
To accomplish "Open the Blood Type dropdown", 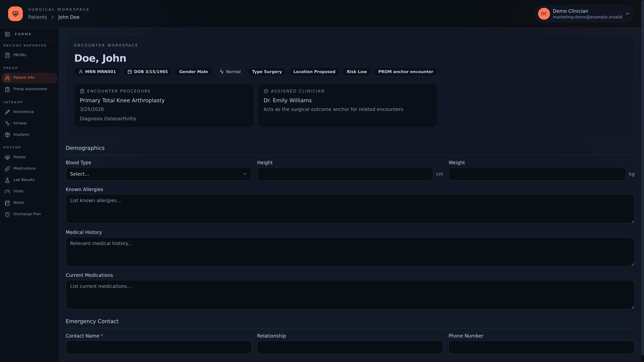I will (x=158, y=174).
